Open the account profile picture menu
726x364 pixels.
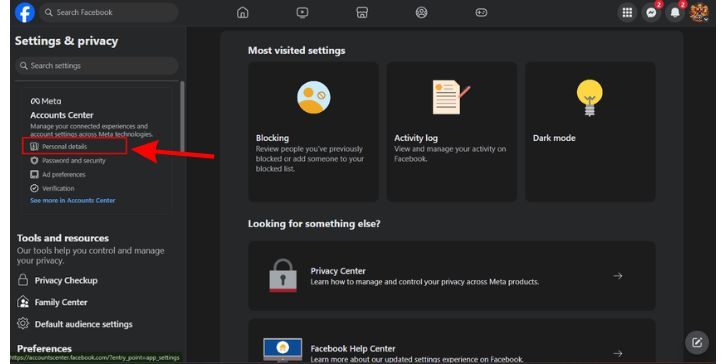pyautogui.click(x=699, y=13)
